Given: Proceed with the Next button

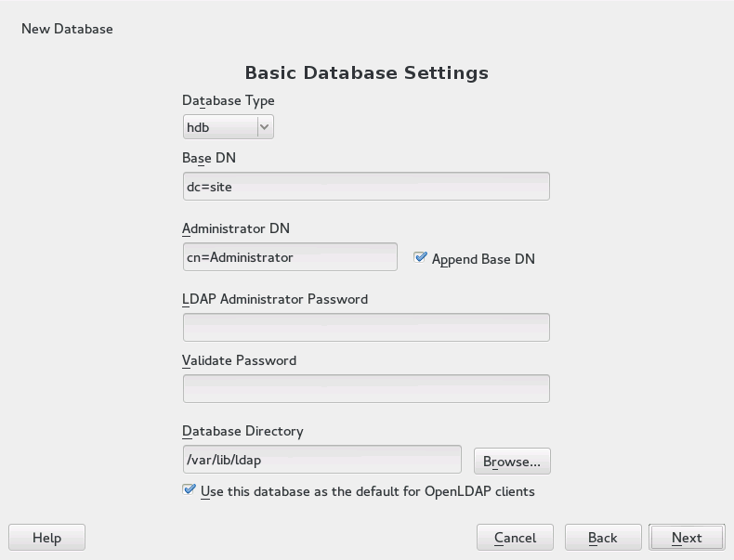Looking at the screenshot, I should pos(687,538).
